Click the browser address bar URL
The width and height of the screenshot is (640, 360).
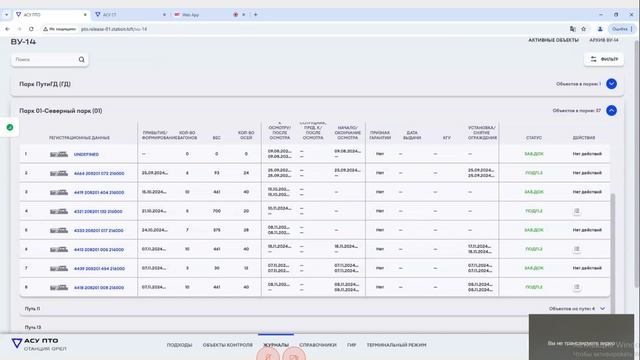[x=114, y=29]
